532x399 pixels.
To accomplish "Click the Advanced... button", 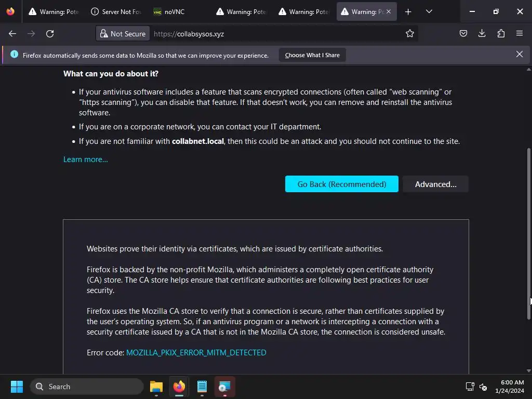I will click(436, 184).
